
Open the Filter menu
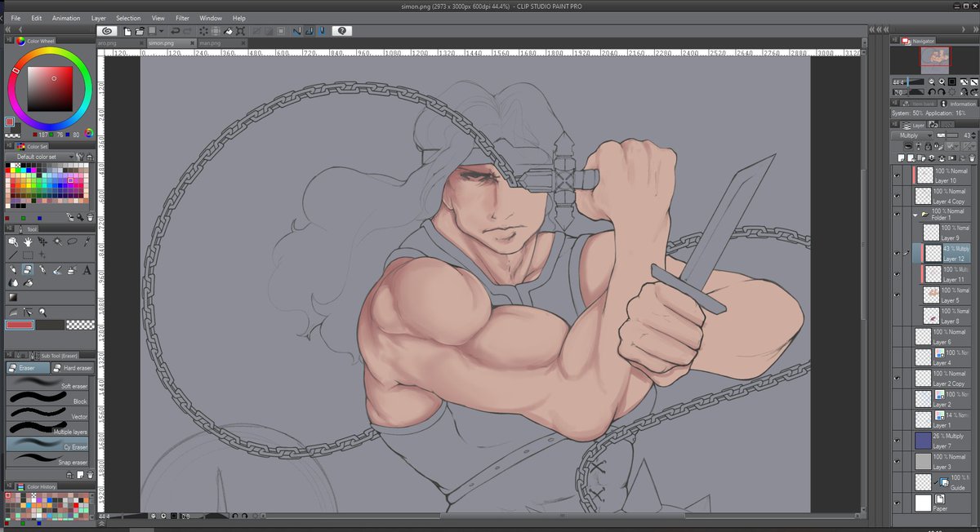coord(182,18)
